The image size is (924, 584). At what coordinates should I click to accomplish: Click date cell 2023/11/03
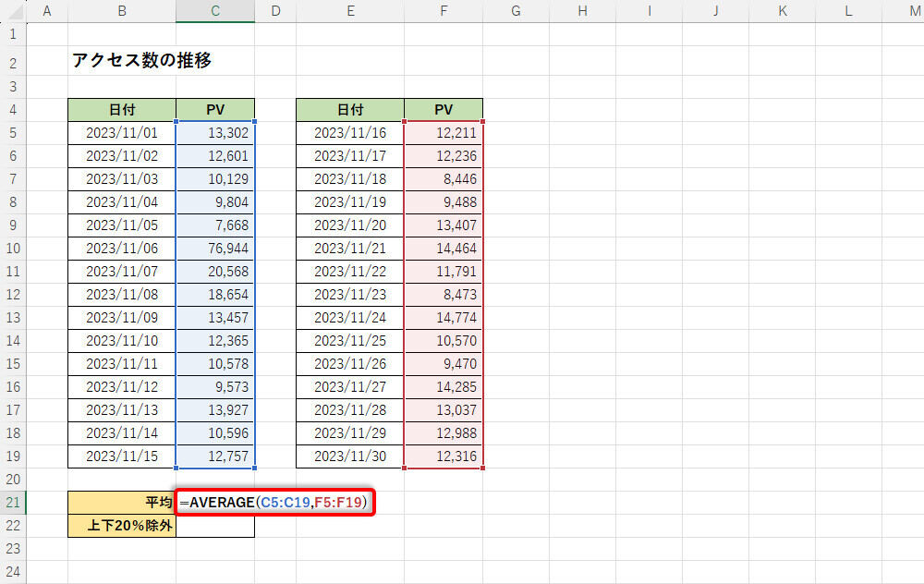(122, 178)
